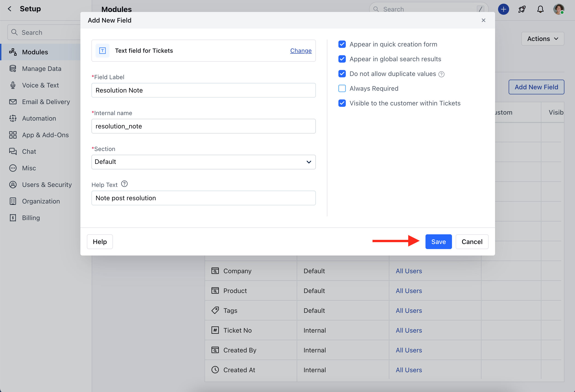
Task: Click the Field Label input
Action: [x=203, y=90]
